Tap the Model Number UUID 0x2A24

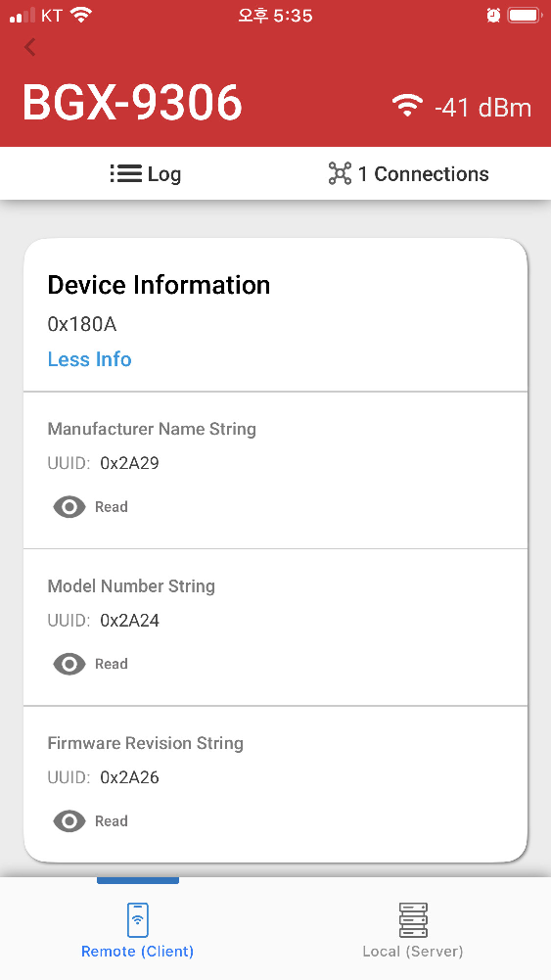(x=130, y=621)
